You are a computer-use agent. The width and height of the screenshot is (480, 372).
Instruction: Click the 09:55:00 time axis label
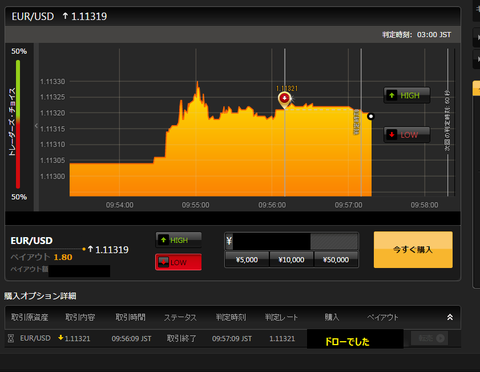[x=196, y=205]
